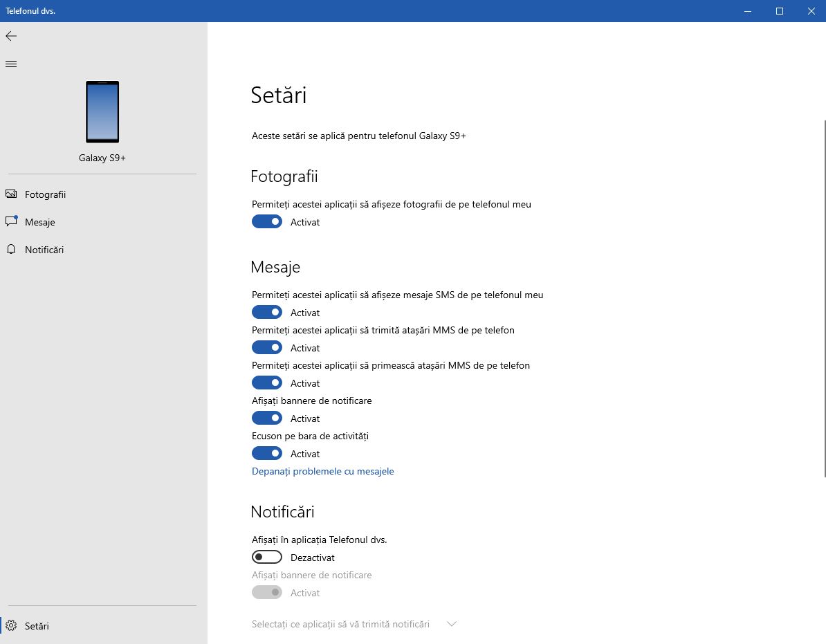Open Depanați problemele cu mesajele
This screenshot has width=826, height=644.
click(322, 471)
